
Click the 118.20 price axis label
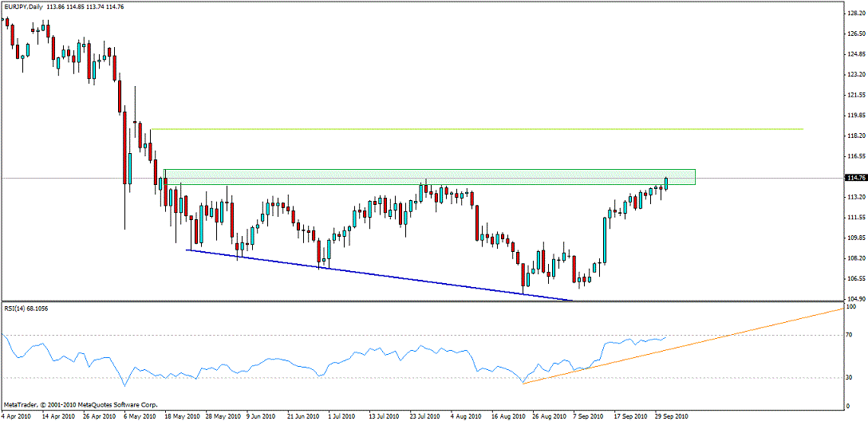point(854,136)
